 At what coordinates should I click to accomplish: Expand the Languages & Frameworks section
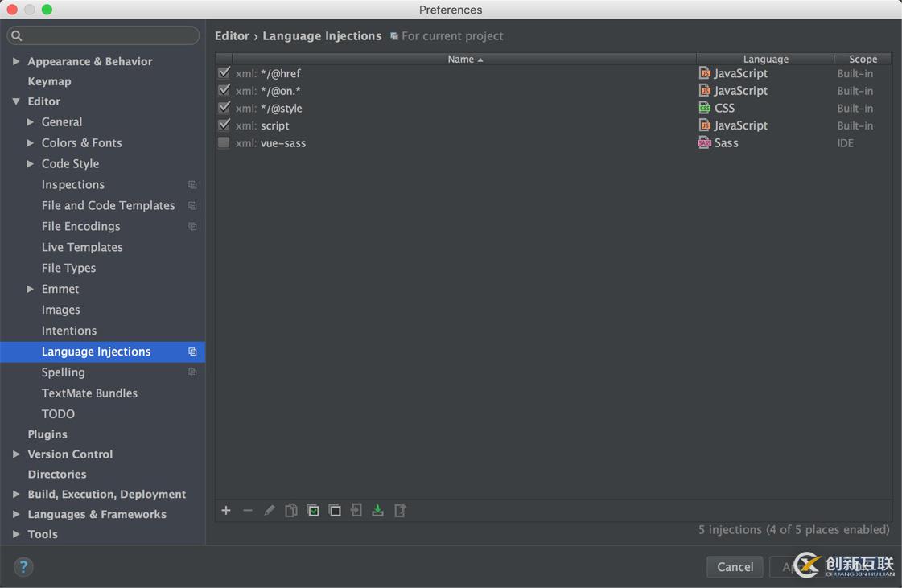click(15, 514)
